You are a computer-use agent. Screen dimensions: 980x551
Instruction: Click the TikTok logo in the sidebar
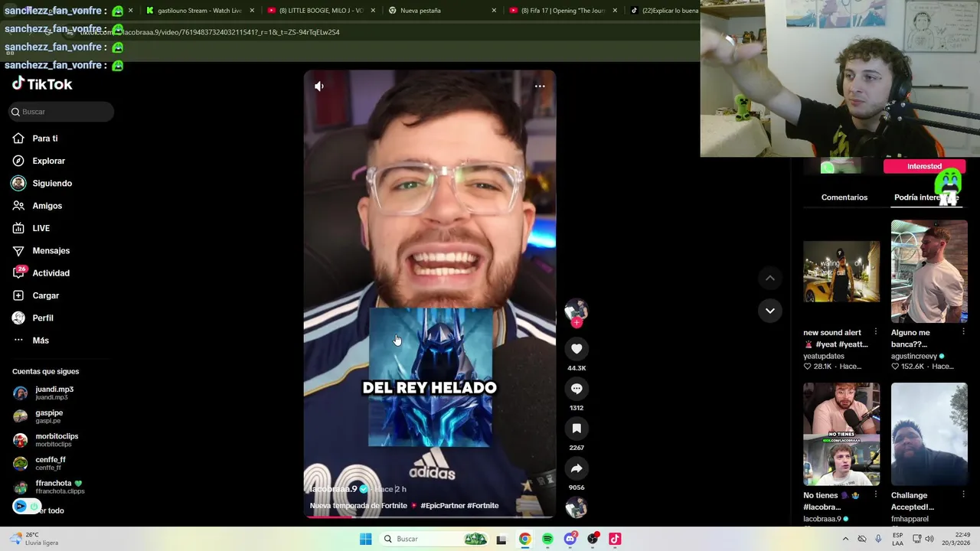(43, 84)
